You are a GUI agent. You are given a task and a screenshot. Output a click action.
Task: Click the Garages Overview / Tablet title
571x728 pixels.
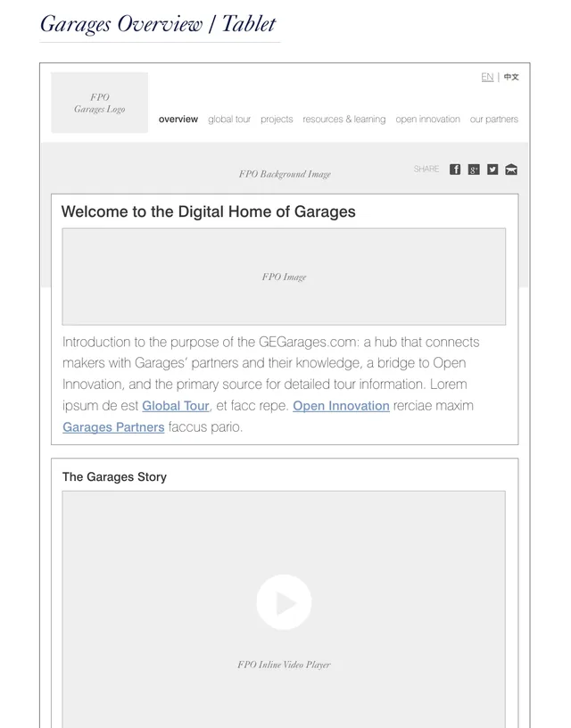[x=158, y=24]
